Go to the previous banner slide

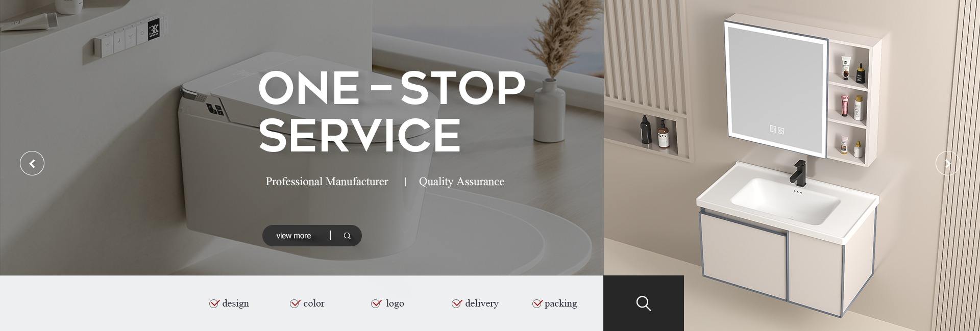tap(32, 163)
